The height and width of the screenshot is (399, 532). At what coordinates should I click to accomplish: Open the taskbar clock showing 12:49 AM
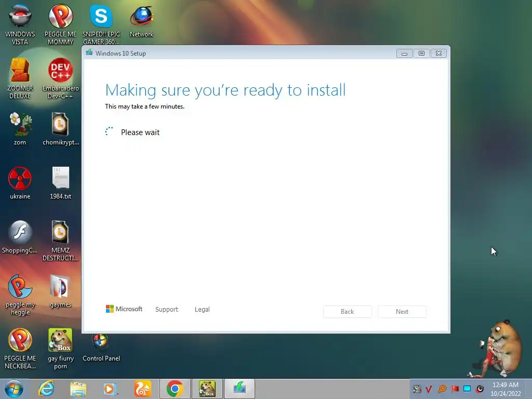click(x=506, y=389)
